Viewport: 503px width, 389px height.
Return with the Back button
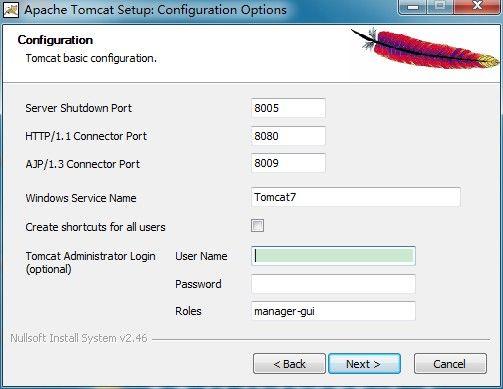[289, 364]
